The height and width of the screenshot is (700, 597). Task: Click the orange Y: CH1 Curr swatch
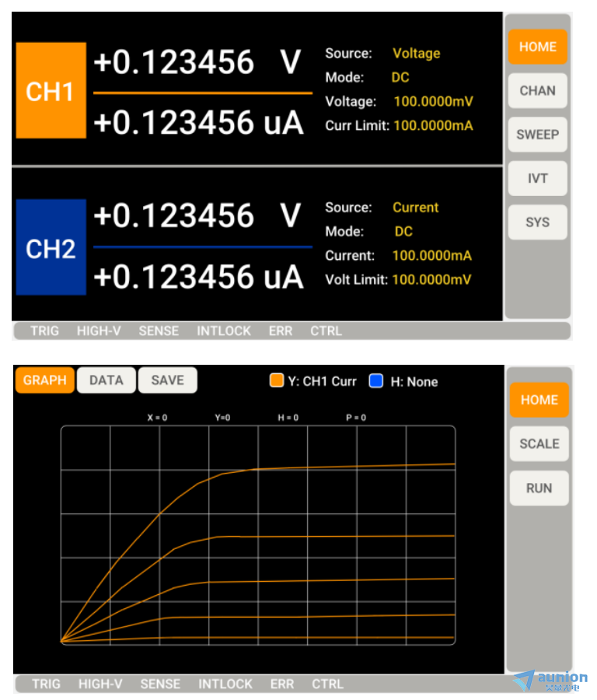click(277, 381)
